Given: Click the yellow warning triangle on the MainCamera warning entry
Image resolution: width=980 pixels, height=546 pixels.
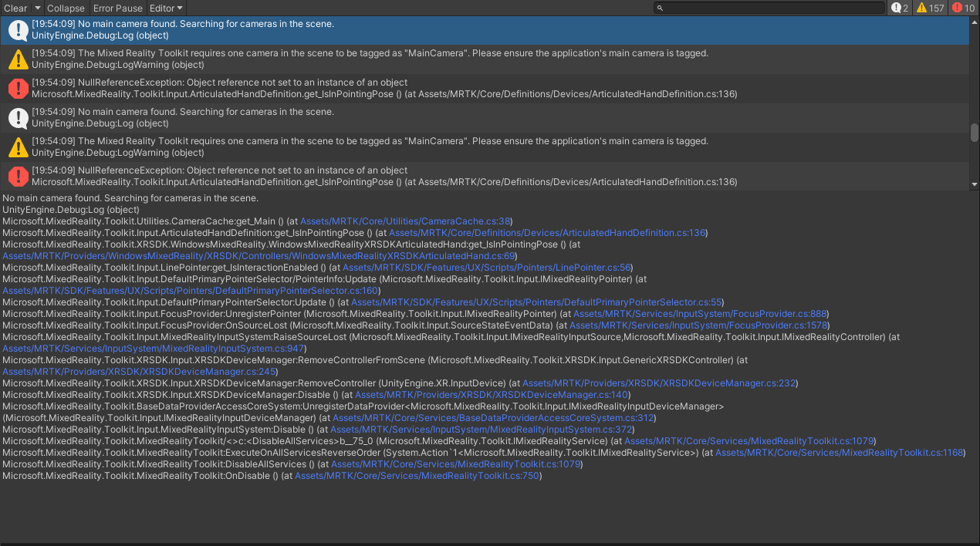Looking at the screenshot, I should click(18, 59).
